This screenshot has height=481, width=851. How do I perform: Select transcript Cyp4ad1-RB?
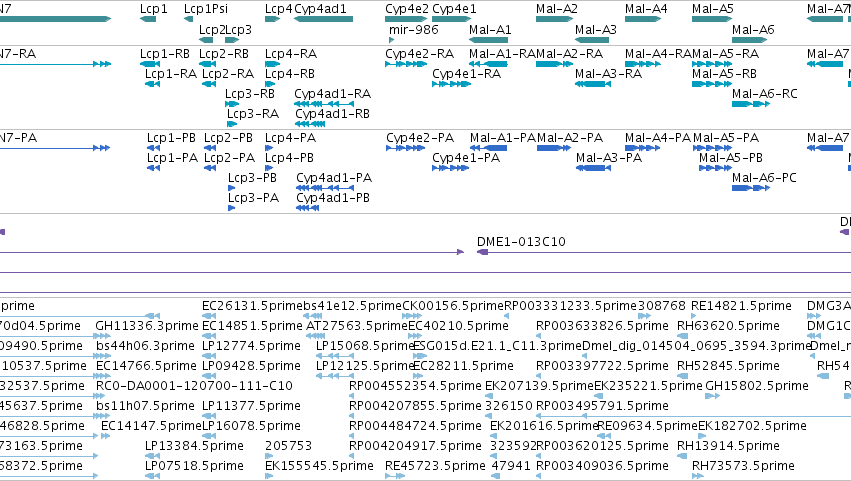(x=310, y=124)
